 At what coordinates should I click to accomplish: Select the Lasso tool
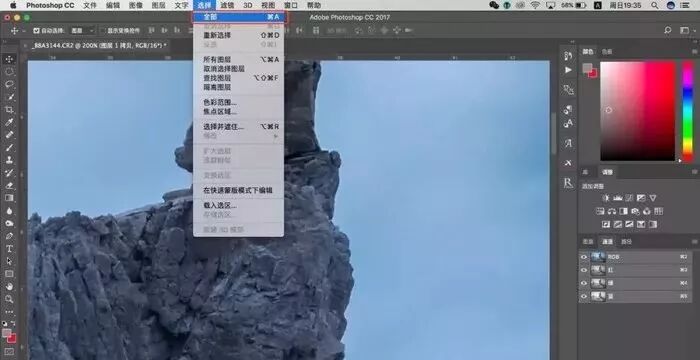click(x=9, y=84)
